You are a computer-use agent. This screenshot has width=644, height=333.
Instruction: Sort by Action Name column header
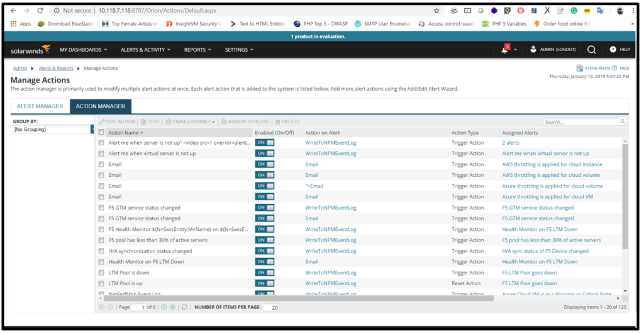tap(126, 133)
